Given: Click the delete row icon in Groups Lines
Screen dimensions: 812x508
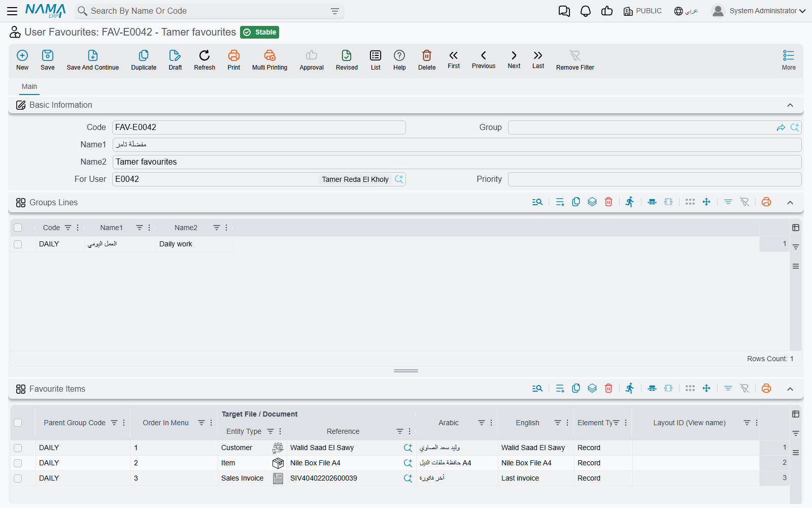Looking at the screenshot, I should [x=608, y=202].
